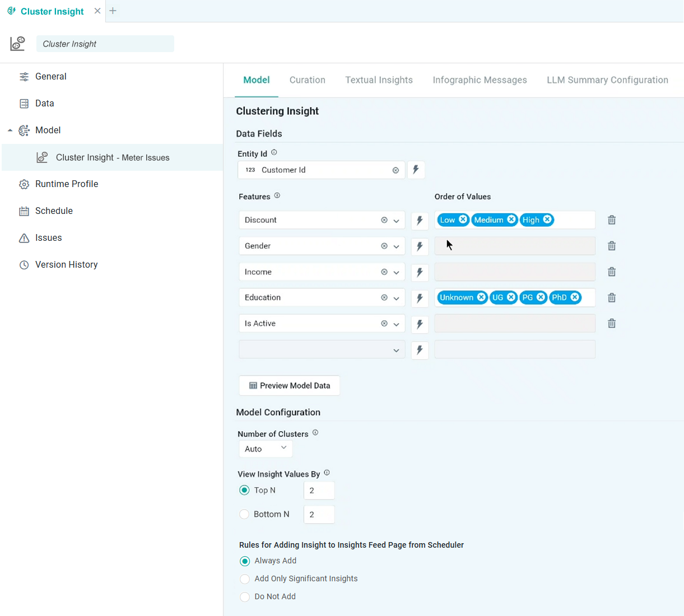
Task: Click lightning icon in Is Active row
Action: [420, 324]
